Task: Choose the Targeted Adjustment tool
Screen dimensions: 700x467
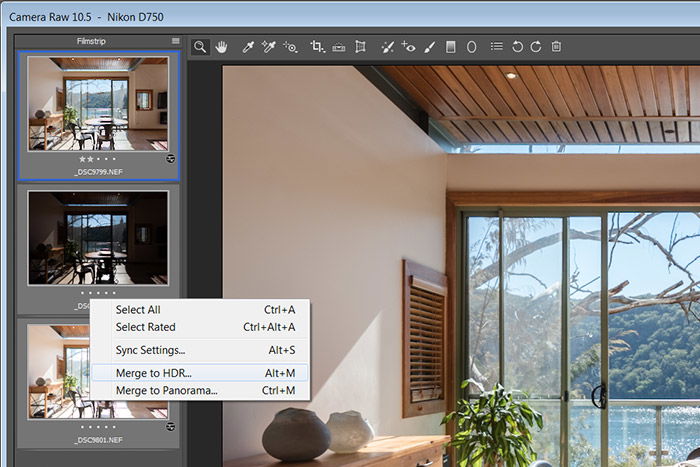Action: coord(290,46)
